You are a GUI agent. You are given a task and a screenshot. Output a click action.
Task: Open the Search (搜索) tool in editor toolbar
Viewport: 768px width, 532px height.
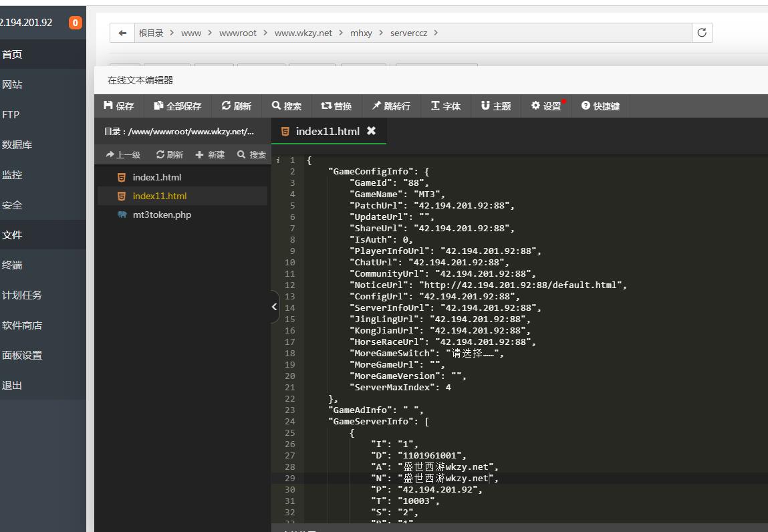tap(287, 106)
